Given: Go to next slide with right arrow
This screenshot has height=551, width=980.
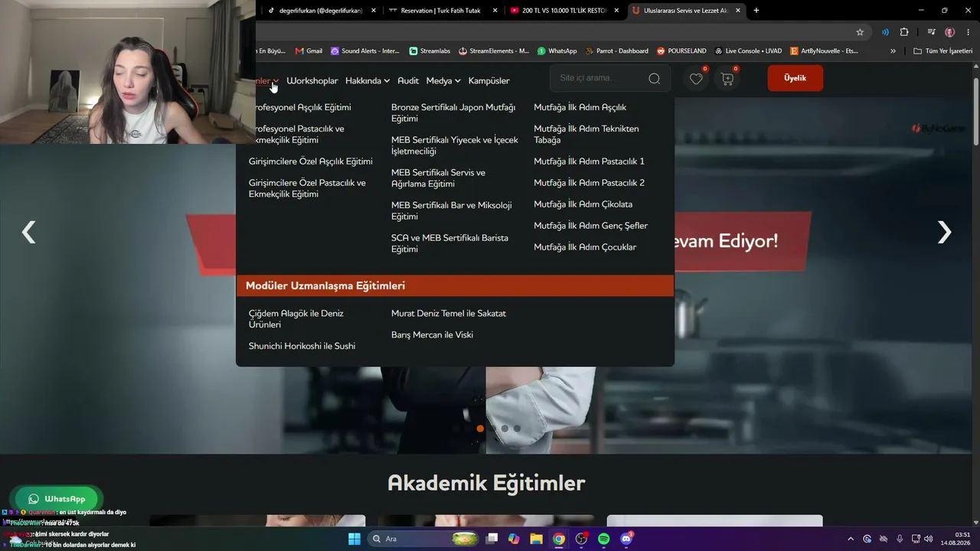Looking at the screenshot, I should pos(945,232).
